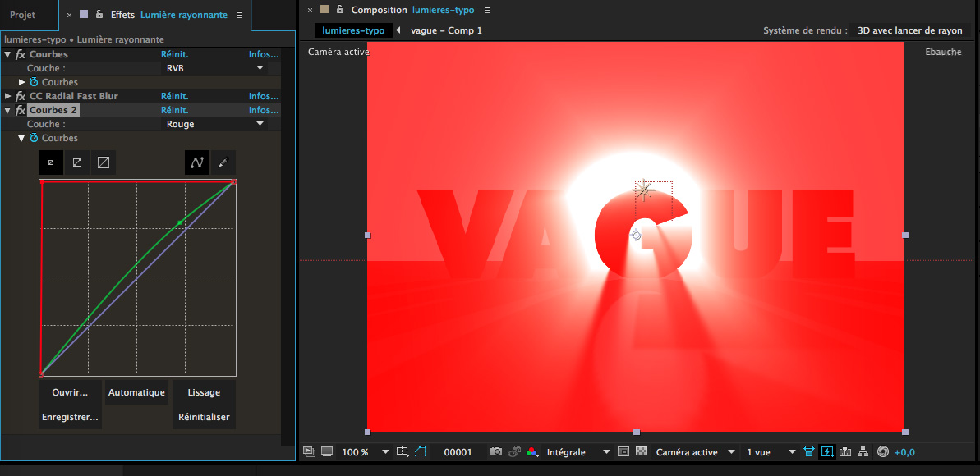Take a snapshot with the camera icon
980x476 pixels.
(496, 451)
